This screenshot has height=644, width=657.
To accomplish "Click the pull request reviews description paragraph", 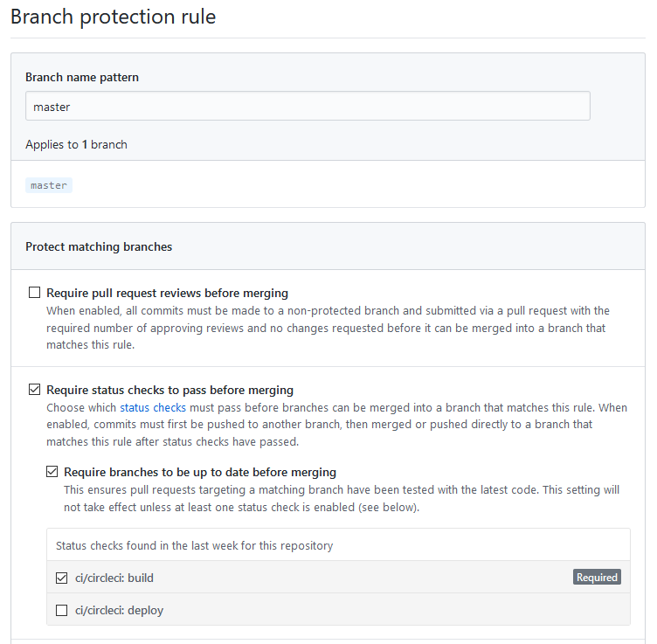I will pos(328,328).
